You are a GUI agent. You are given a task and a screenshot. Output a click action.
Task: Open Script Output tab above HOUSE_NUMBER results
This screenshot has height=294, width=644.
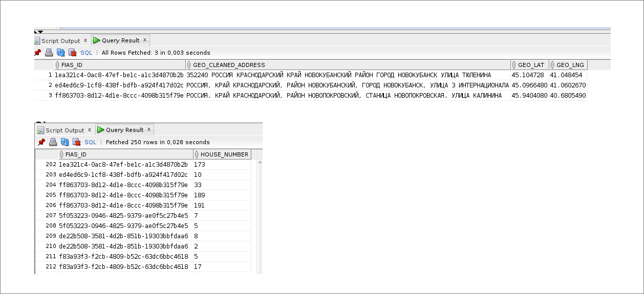65,130
